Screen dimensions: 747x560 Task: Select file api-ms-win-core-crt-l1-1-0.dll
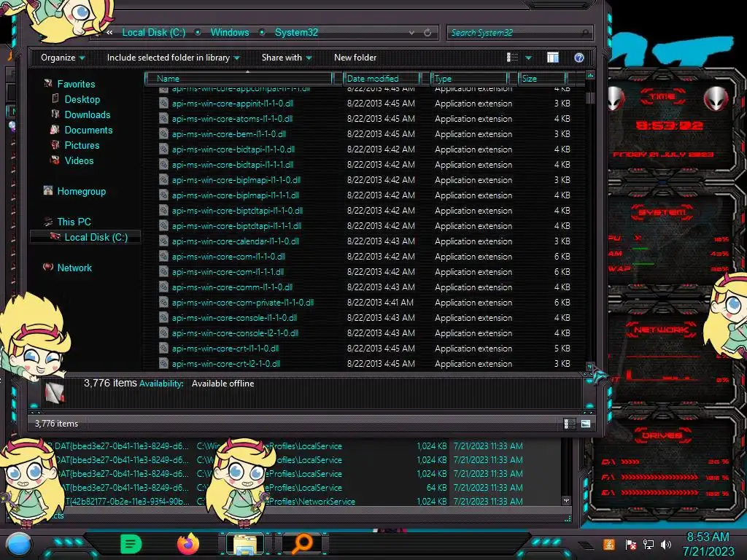click(x=225, y=348)
